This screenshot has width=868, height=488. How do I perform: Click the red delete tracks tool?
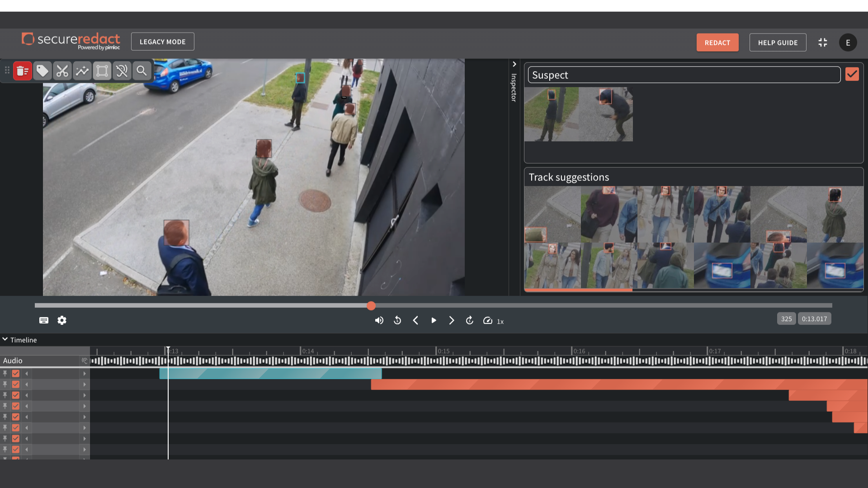click(x=22, y=71)
